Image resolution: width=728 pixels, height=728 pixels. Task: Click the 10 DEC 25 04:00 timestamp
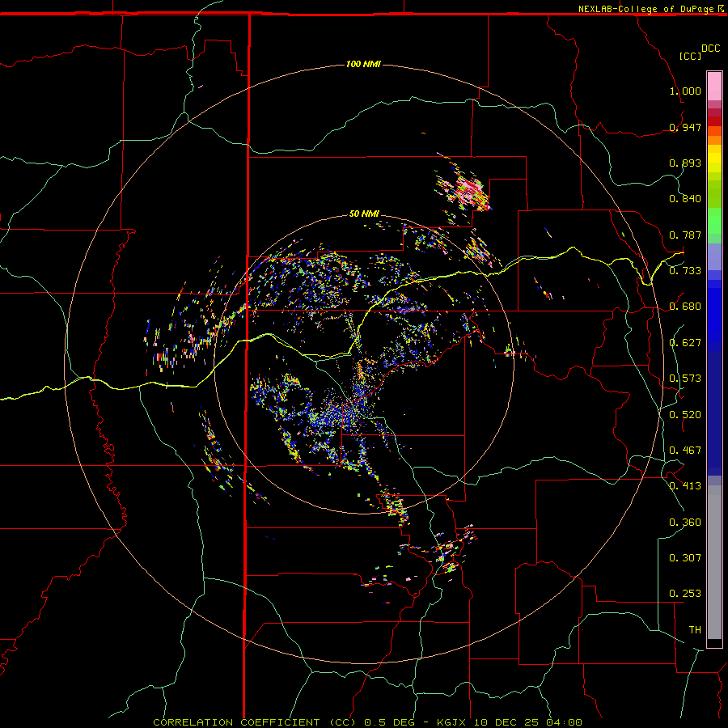point(528,722)
